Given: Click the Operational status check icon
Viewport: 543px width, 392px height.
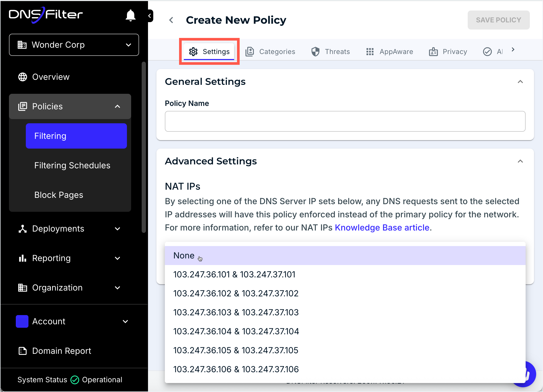Looking at the screenshot, I should click(x=75, y=380).
